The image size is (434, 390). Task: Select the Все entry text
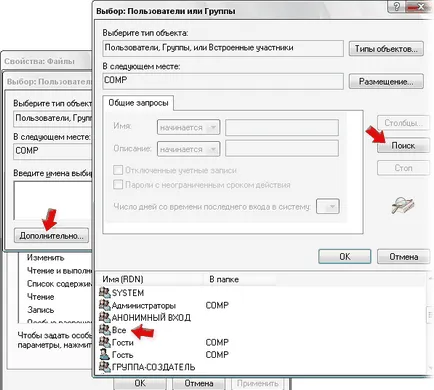click(x=119, y=330)
